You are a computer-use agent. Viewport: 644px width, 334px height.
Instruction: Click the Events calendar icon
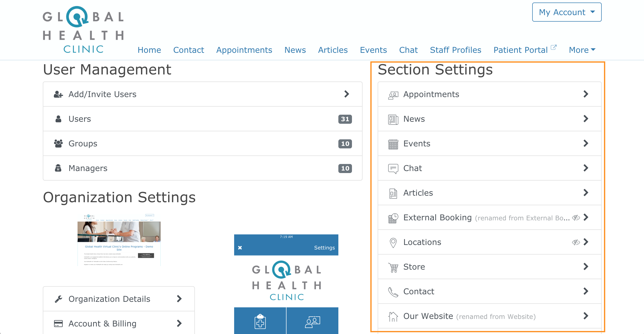click(x=393, y=144)
